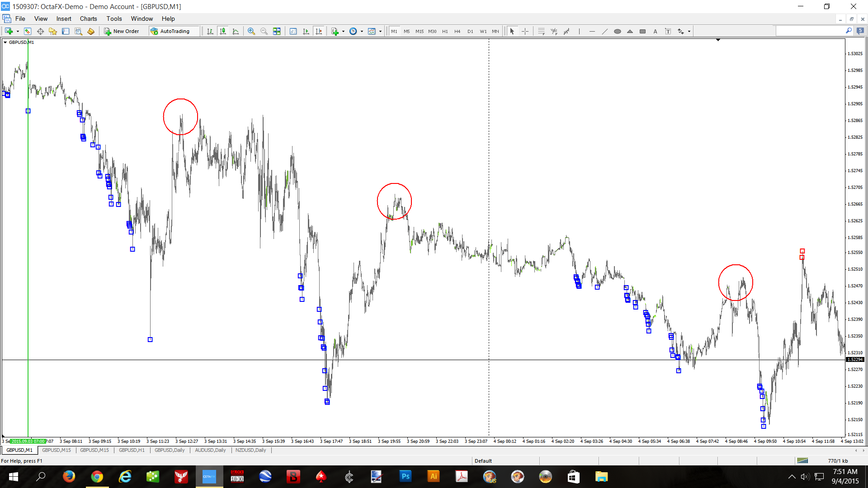The width and height of the screenshot is (868, 488).
Task: Select the Crosshair tool
Action: point(525,31)
